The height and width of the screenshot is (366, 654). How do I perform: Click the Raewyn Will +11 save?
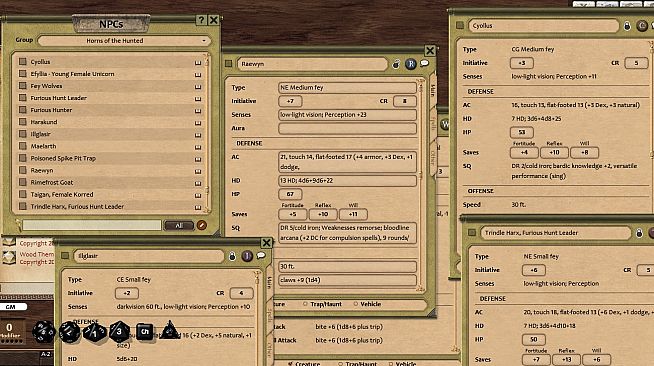point(353,214)
